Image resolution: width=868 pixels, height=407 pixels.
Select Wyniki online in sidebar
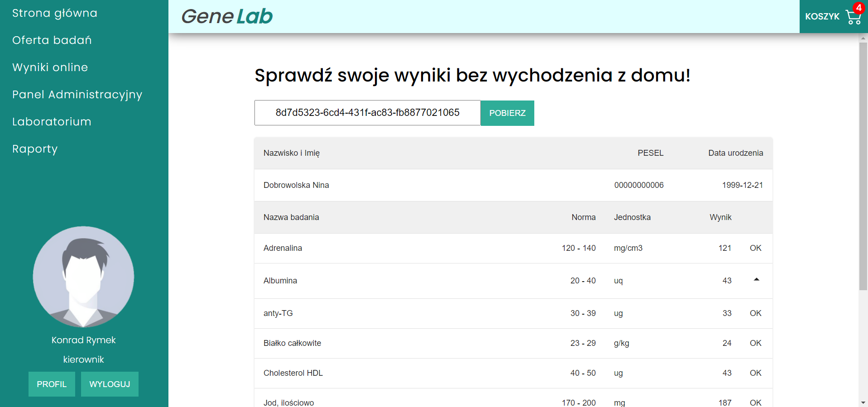coord(50,67)
